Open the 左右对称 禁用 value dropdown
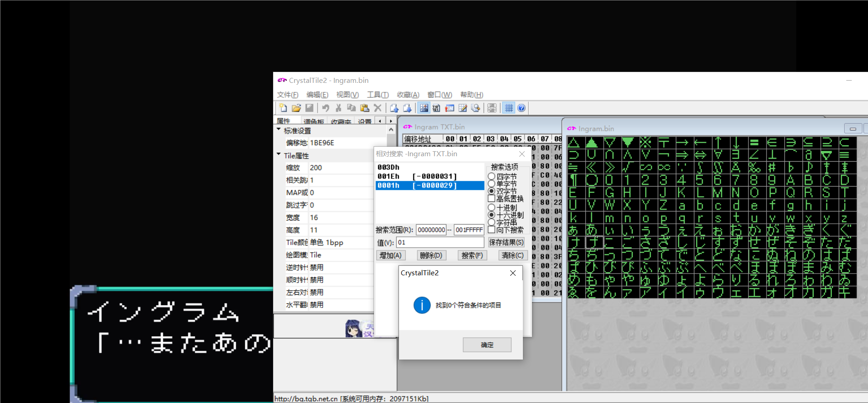This screenshot has height=403, width=868. [x=341, y=292]
